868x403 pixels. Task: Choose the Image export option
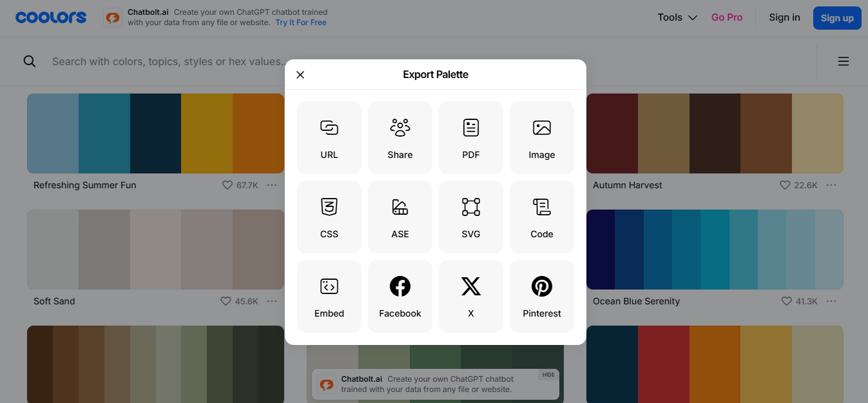point(542,137)
